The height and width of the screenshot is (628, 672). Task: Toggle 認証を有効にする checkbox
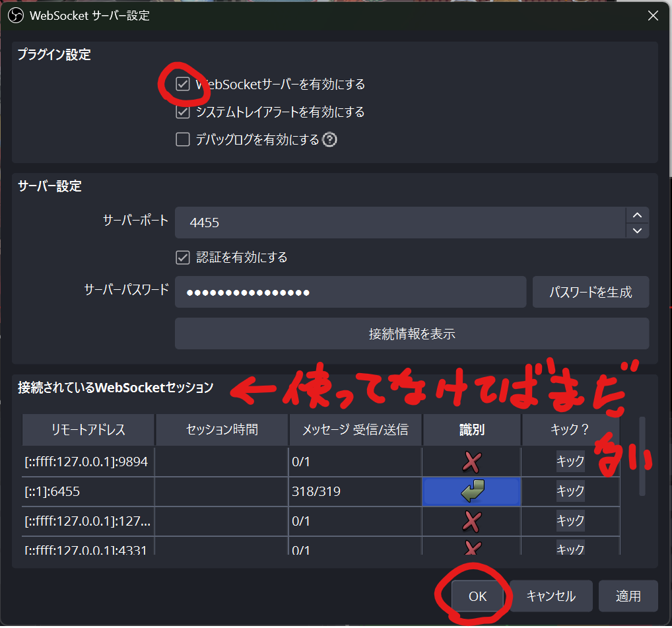point(183,258)
